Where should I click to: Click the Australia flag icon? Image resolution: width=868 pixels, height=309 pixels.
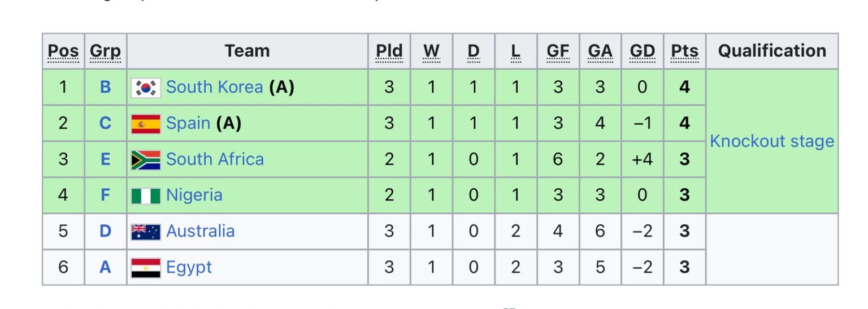(146, 232)
